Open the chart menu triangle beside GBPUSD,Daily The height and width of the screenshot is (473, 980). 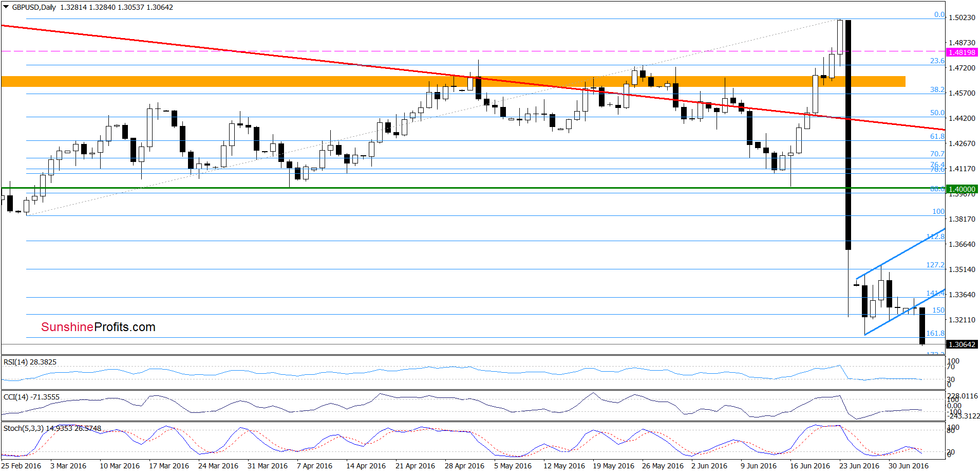6,7
